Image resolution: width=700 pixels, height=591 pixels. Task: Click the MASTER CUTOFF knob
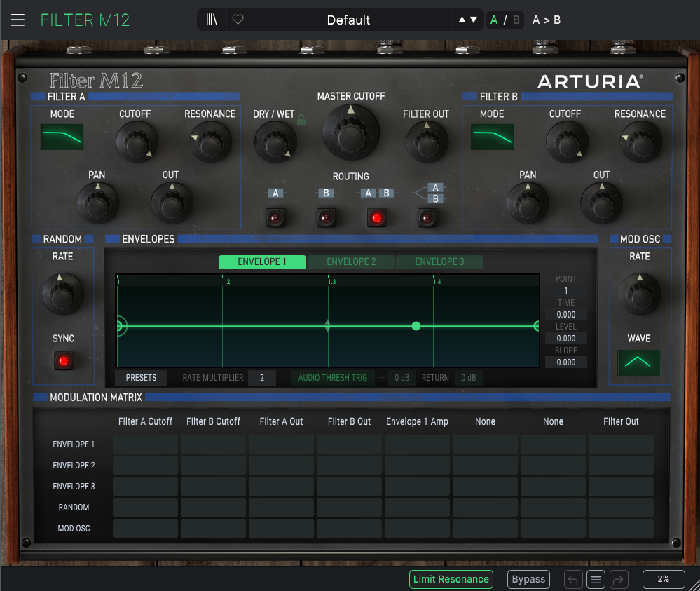tap(351, 133)
